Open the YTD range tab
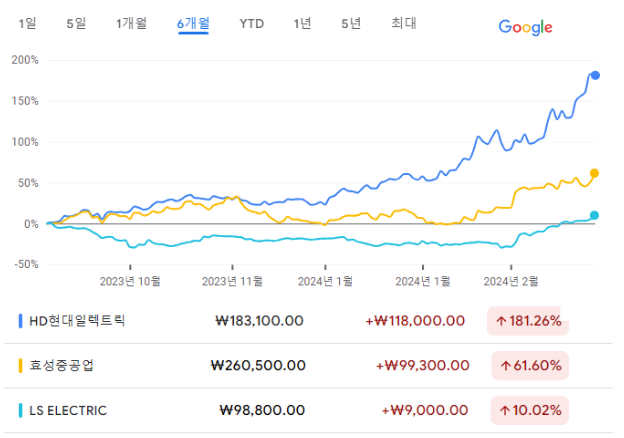This screenshot has width=624, height=438. coord(252,24)
